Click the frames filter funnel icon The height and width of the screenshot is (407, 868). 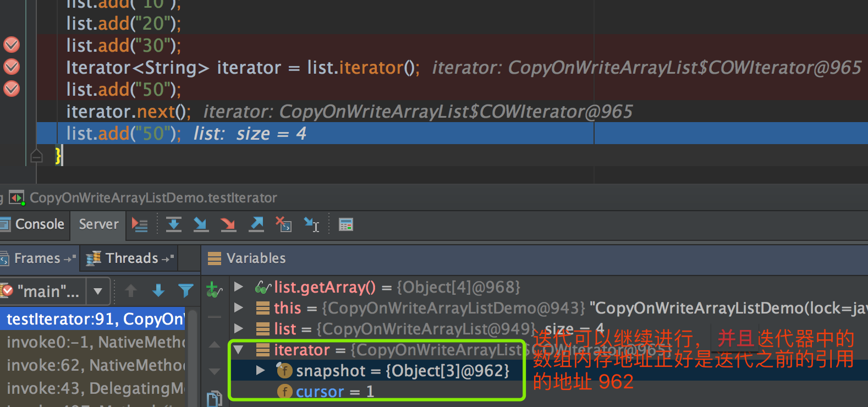[186, 290]
